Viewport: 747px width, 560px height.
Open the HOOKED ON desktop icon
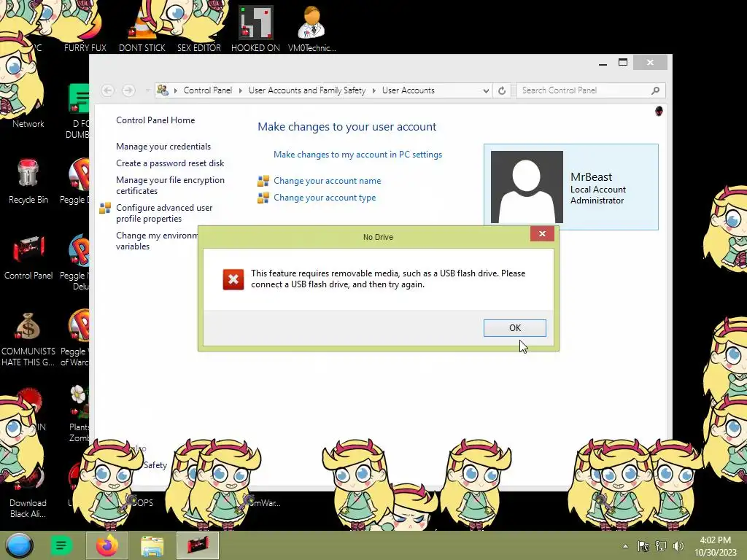point(255,28)
